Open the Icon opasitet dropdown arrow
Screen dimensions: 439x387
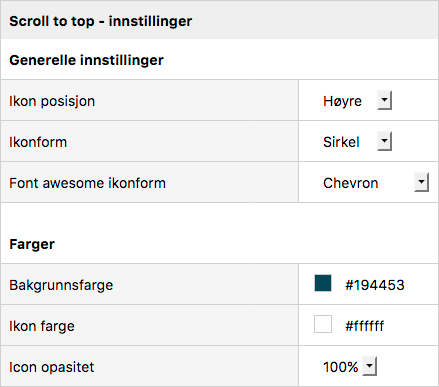coord(369,366)
